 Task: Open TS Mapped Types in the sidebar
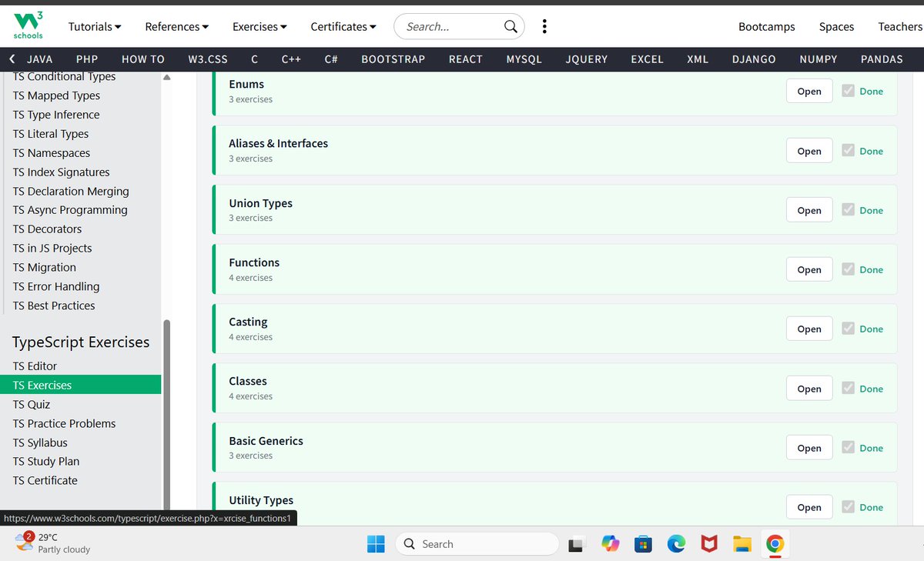(x=56, y=95)
